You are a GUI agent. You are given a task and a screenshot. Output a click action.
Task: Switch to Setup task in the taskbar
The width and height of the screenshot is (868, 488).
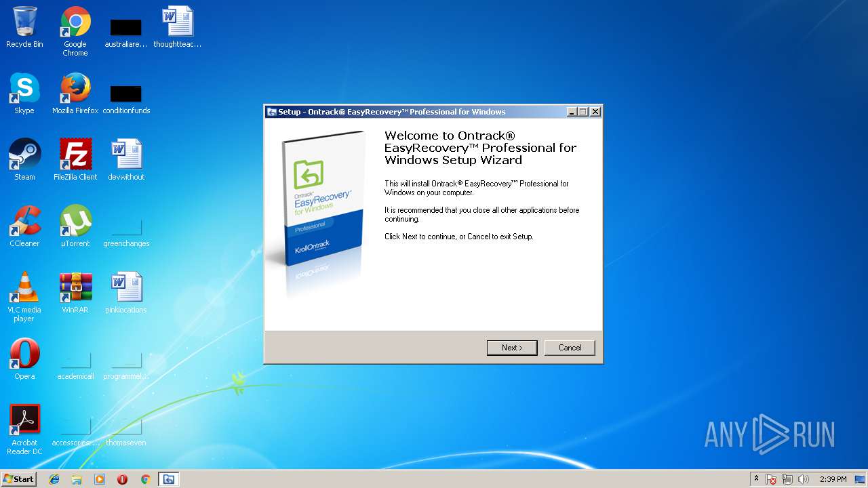(169, 479)
